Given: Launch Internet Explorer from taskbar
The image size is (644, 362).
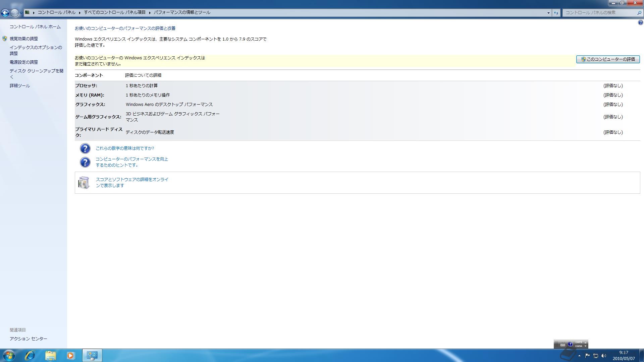Looking at the screenshot, I should pyautogui.click(x=30, y=355).
